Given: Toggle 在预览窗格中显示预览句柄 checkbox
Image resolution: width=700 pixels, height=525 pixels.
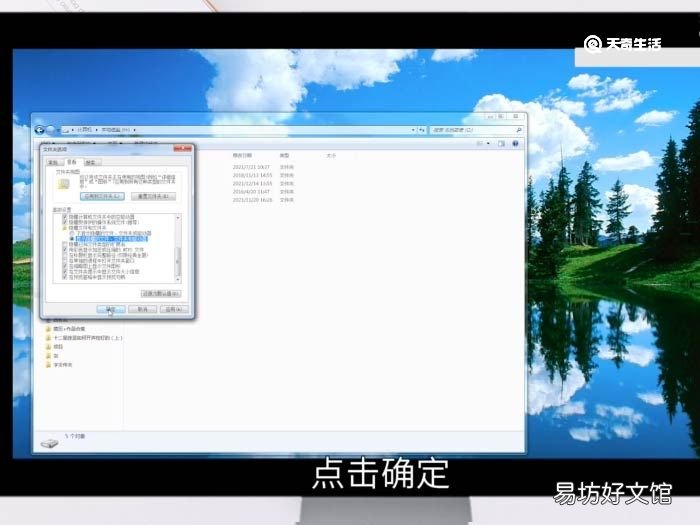Looking at the screenshot, I should (x=65, y=277).
